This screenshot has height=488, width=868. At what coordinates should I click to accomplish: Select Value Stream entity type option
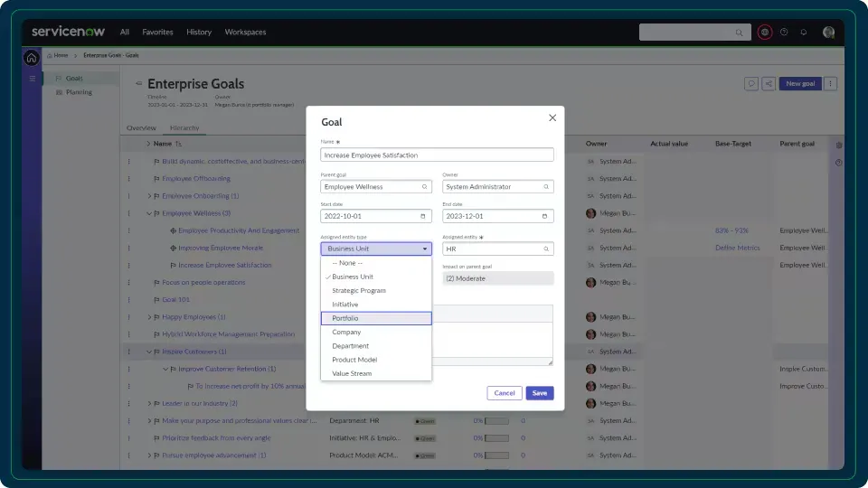[376, 373]
